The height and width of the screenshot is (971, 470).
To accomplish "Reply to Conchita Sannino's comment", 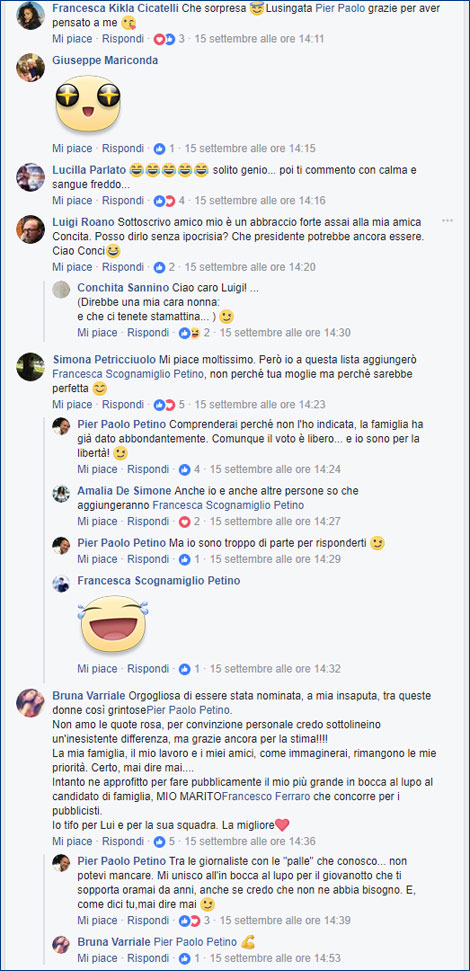I will coord(148,333).
